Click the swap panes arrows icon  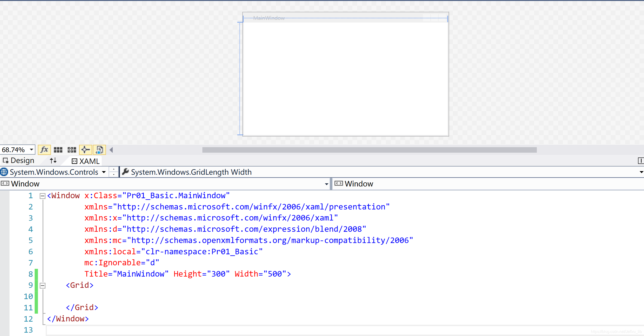53,161
